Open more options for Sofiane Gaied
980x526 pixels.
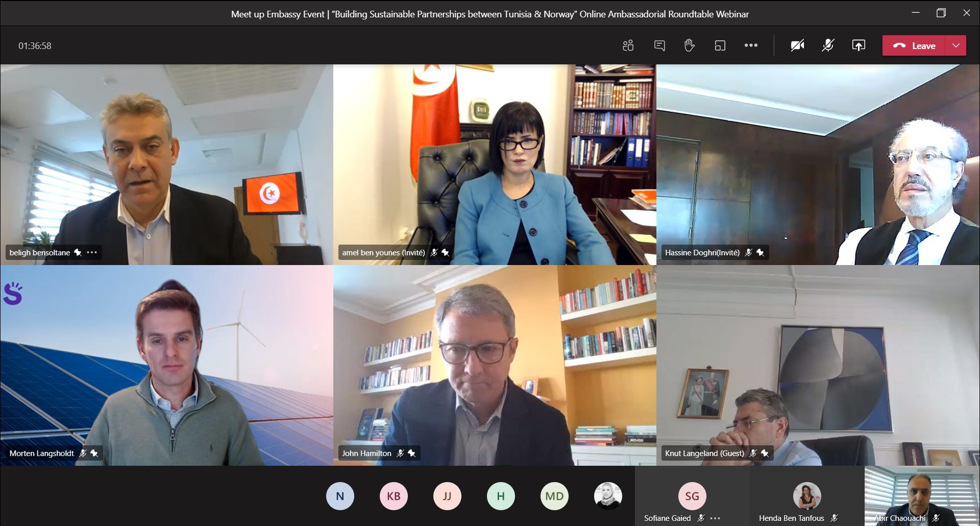(x=715, y=518)
